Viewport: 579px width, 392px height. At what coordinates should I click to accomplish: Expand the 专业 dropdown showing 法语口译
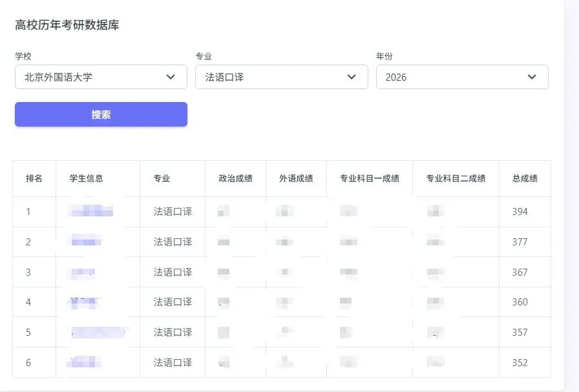coord(271,77)
